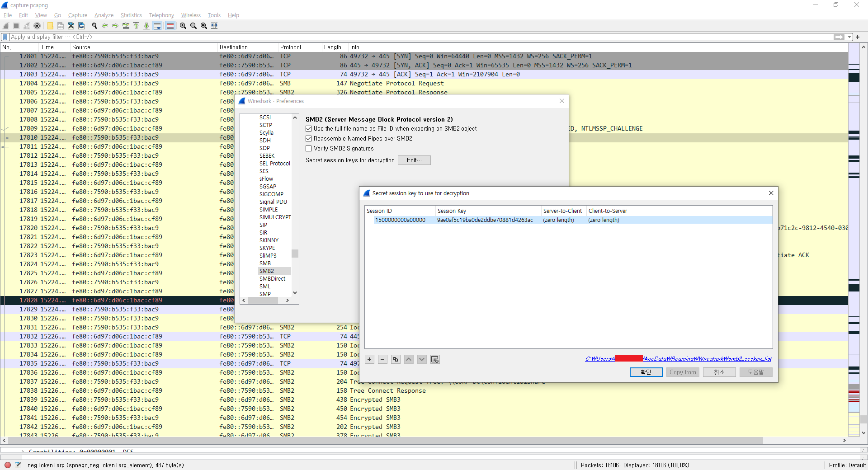Viewport: 868px width, 470px height.
Task: Select packet 17838 Tree Connect Response
Action: 424,391
